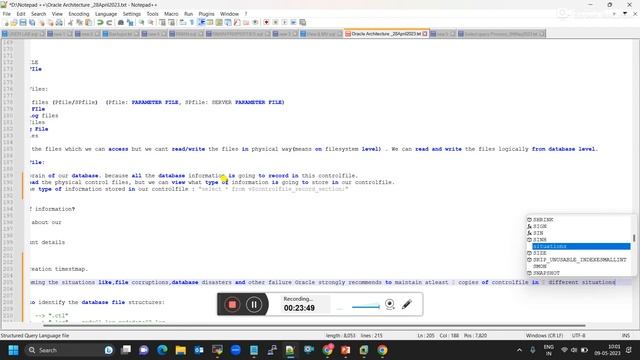Open the Settings menu
Screen dimensions: 640x360
pos(131,14)
